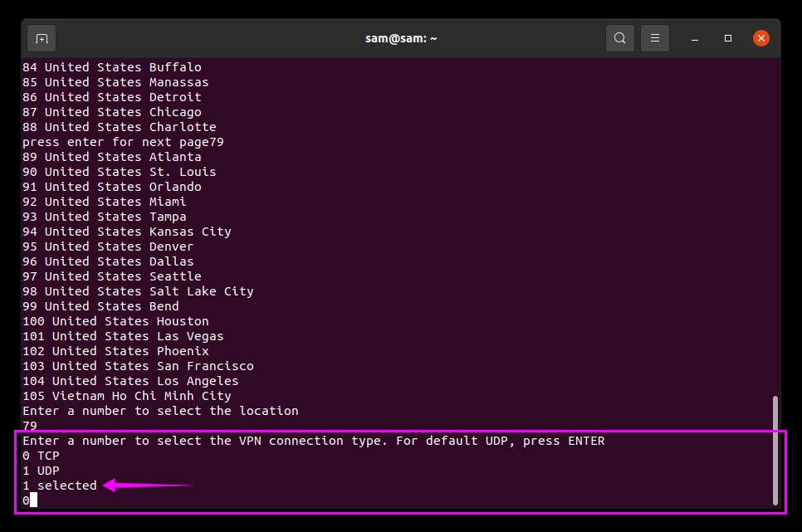
Task: Click the '0 TCP' option line
Action: pos(41,456)
